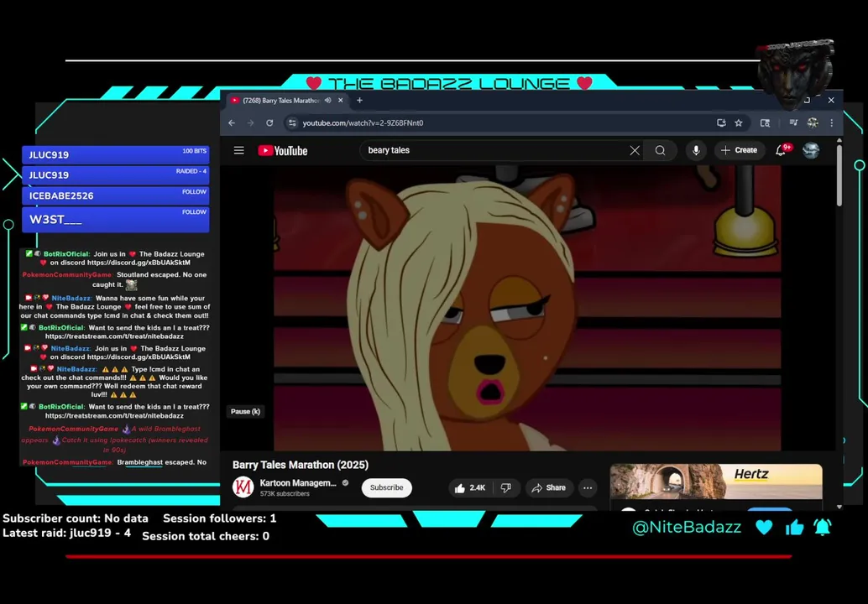
Task: Click 'Latest raid: jluc919 - 4' text
Action: tap(67, 534)
